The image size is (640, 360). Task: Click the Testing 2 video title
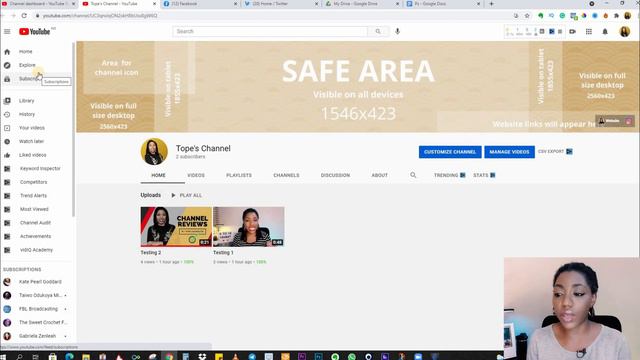click(x=151, y=253)
